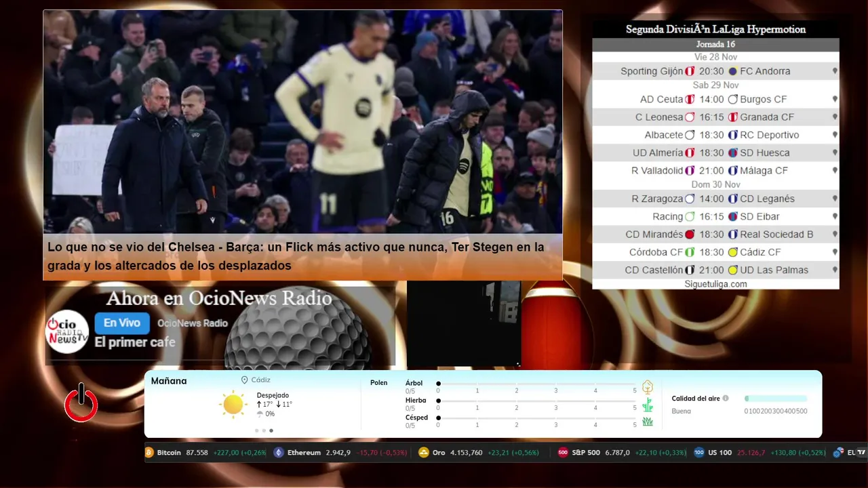868x488 pixels.
Task: Open venue pin for R Zaragoza match
Action: [x=835, y=199]
